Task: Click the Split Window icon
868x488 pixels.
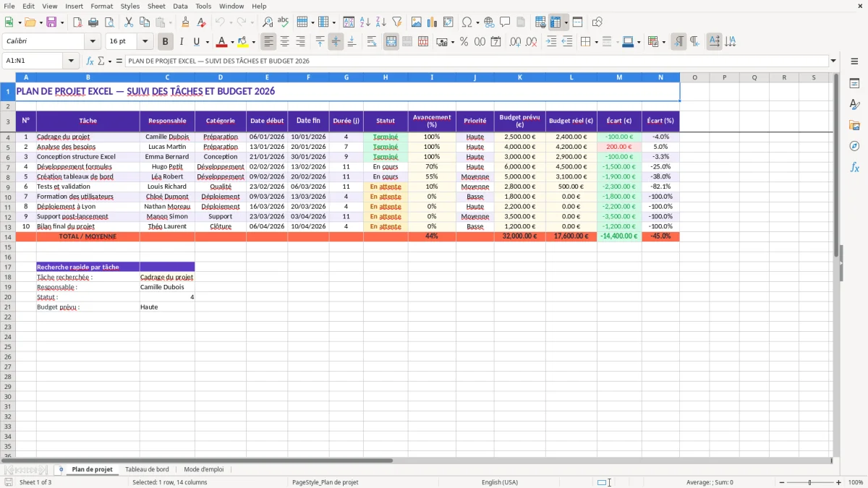Action: [x=577, y=22]
